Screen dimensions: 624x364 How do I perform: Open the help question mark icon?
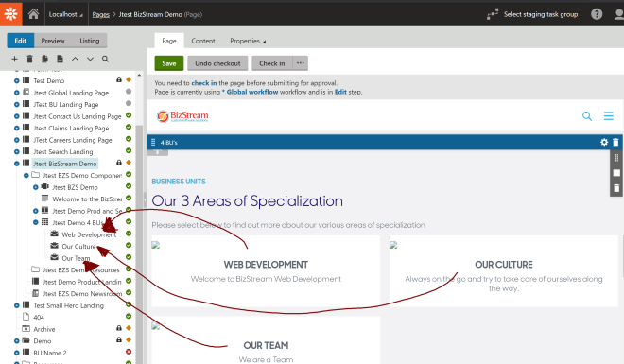point(597,14)
